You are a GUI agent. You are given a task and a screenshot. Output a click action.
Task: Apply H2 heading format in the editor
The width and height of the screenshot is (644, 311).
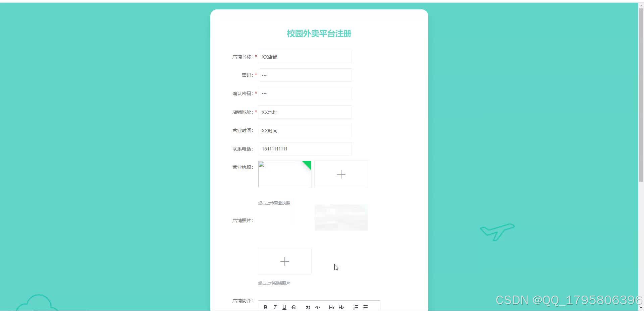(x=341, y=307)
